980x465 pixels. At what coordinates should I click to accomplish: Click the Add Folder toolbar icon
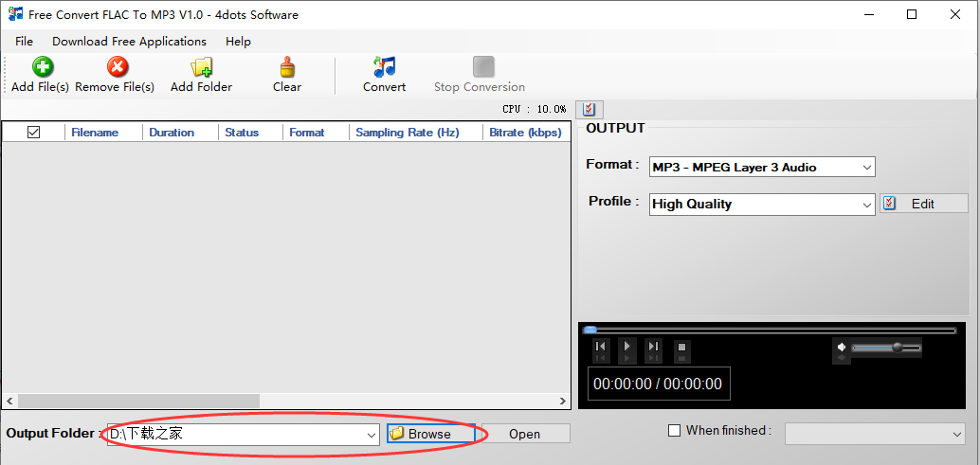point(201,66)
